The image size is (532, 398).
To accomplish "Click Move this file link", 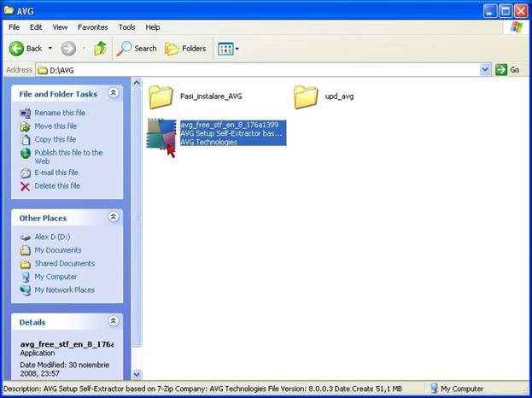I will coord(56,126).
